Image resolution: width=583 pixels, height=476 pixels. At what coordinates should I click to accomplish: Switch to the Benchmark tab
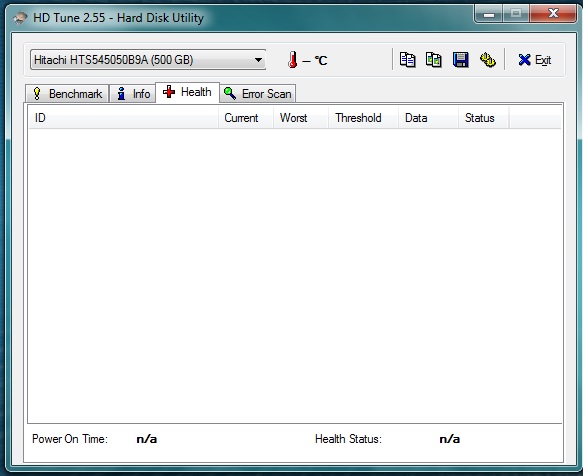click(67, 94)
